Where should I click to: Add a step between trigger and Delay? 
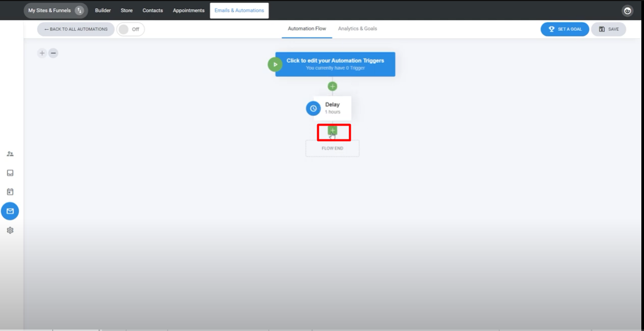(x=332, y=86)
